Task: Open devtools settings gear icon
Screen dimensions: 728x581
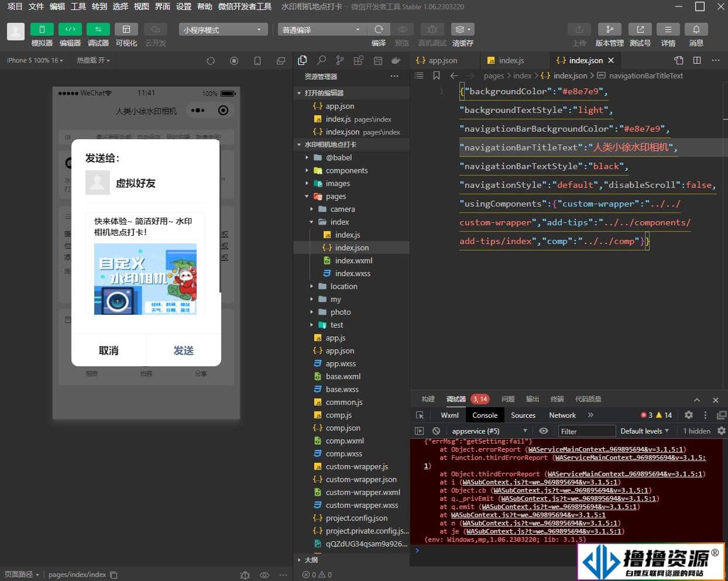Action: (x=689, y=415)
